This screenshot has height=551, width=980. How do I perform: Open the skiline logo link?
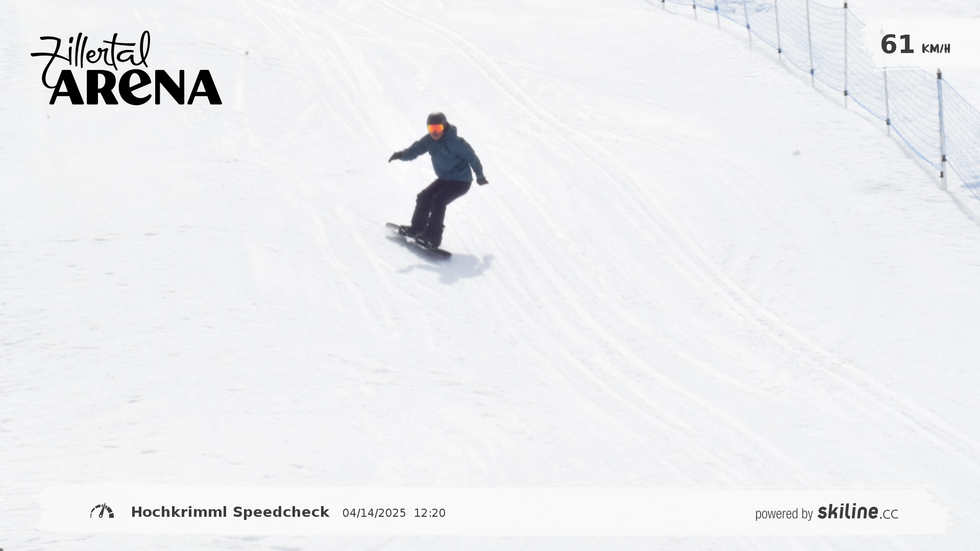[848, 512]
